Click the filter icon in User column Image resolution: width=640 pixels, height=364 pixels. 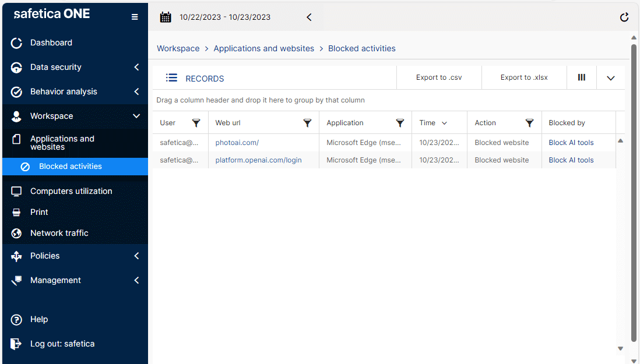(x=196, y=123)
